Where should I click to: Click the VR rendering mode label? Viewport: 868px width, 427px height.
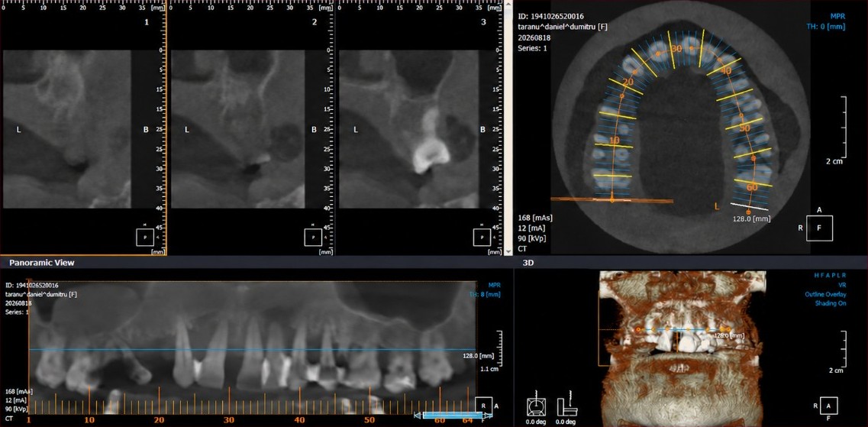pos(842,286)
